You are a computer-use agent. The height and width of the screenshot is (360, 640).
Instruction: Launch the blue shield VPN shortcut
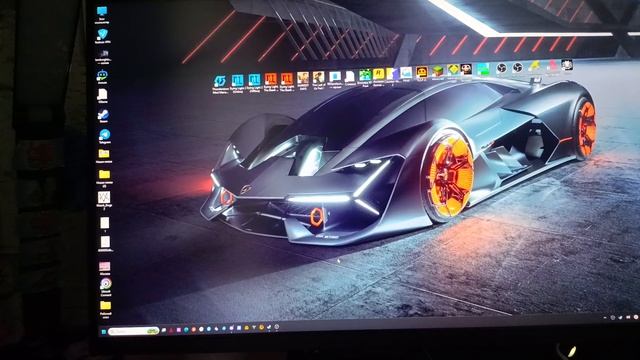[x=103, y=34]
